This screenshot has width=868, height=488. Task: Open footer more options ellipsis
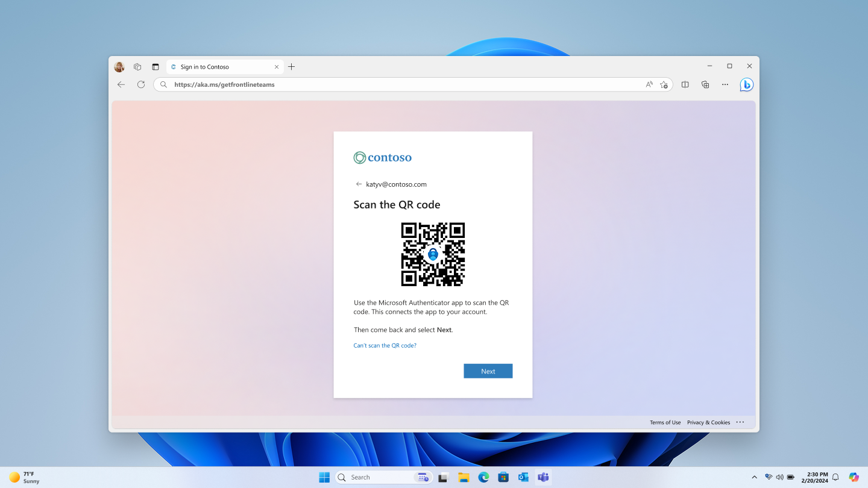[x=740, y=422]
